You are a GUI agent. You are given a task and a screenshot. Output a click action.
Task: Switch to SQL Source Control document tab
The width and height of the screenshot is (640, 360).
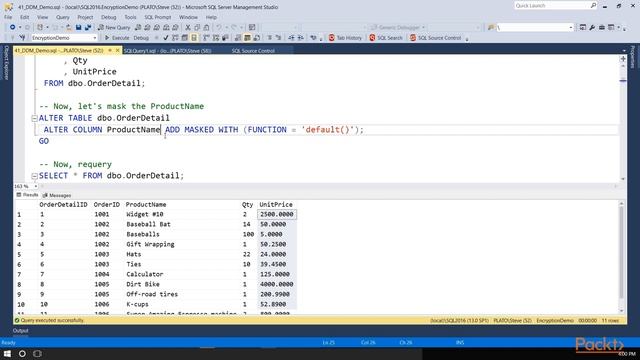click(253, 51)
